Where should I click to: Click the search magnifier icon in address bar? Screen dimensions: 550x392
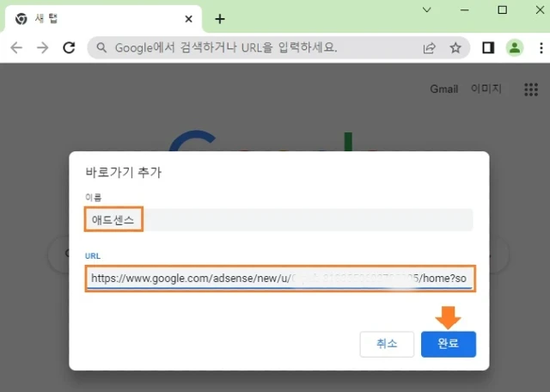(x=101, y=48)
